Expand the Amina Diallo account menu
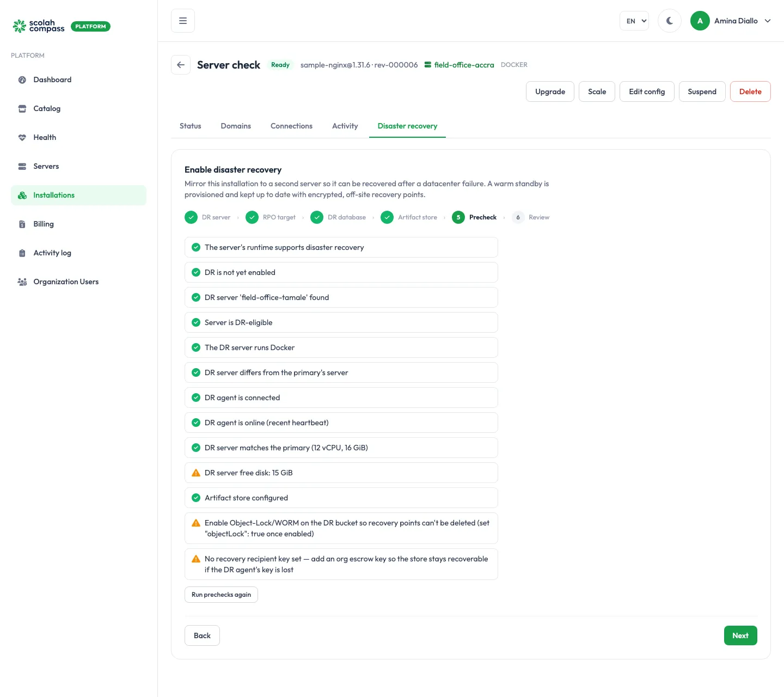The width and height of the screenshot is (784, 697). click(731, 21)
